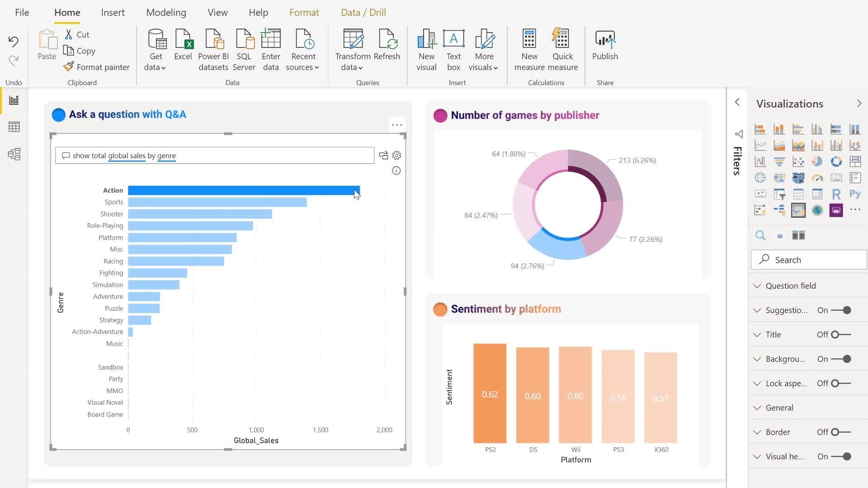
Task: Click the Format painter button
Action: coord(97,67)
